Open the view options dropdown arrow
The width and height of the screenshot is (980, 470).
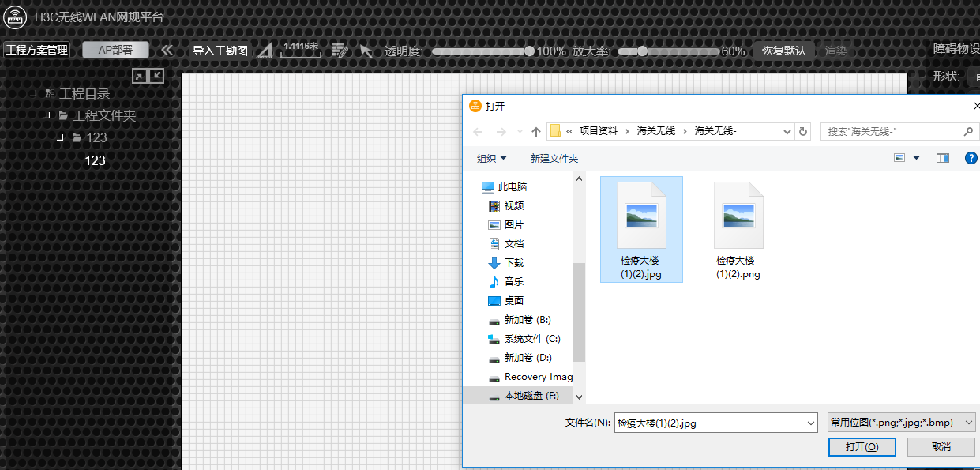click(916, 158)
